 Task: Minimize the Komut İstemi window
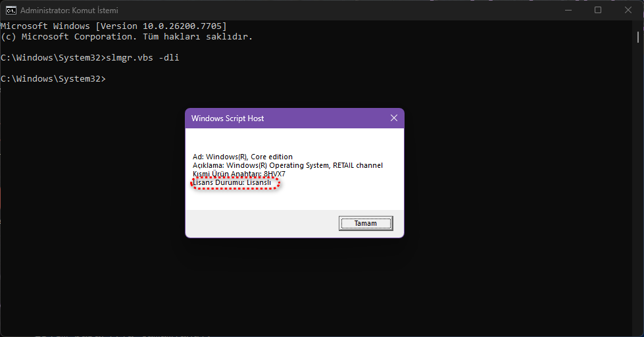[x=568, y=10]
